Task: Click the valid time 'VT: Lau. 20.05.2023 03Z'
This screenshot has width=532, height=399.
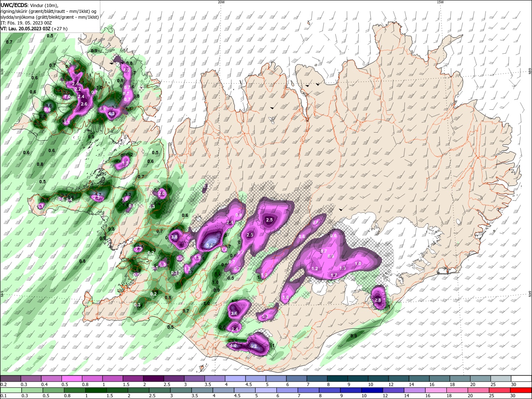Action: coord(25,29)
